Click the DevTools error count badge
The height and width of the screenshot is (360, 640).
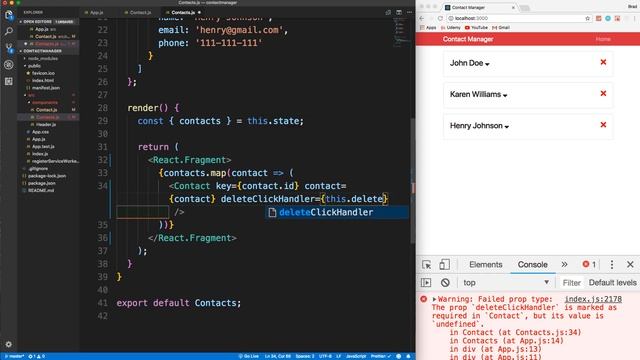[x=589, y=264]
